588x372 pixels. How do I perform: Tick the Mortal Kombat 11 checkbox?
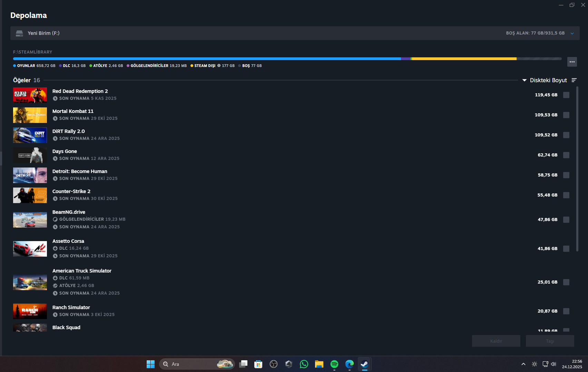(566, 115)
